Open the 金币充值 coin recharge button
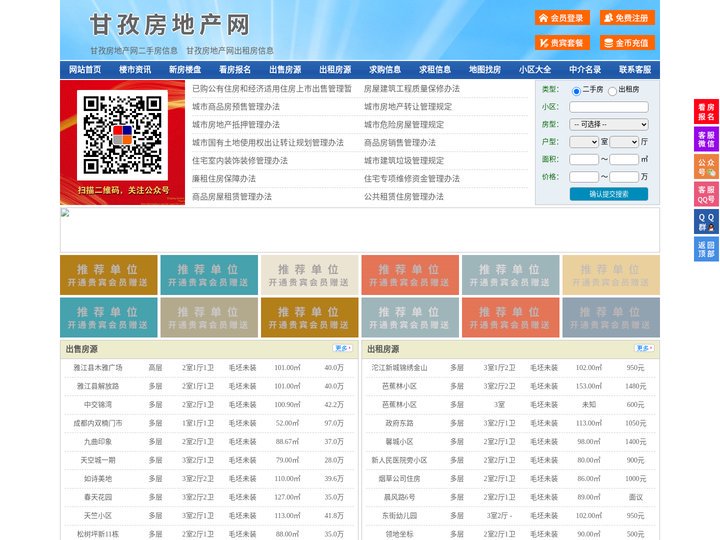720x540 pixels. tap(627, 43)
